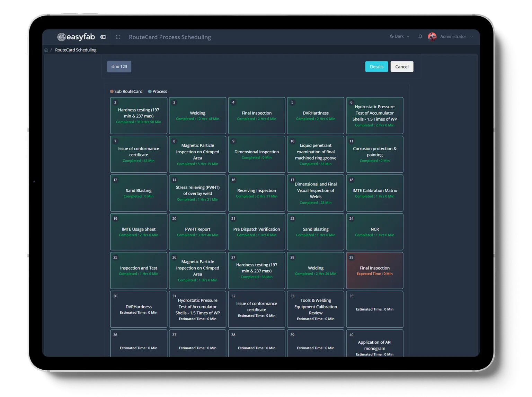The height and width of the screenshot is (397, 532).
Task: Open the NCR card
Action: coord(375,232)
